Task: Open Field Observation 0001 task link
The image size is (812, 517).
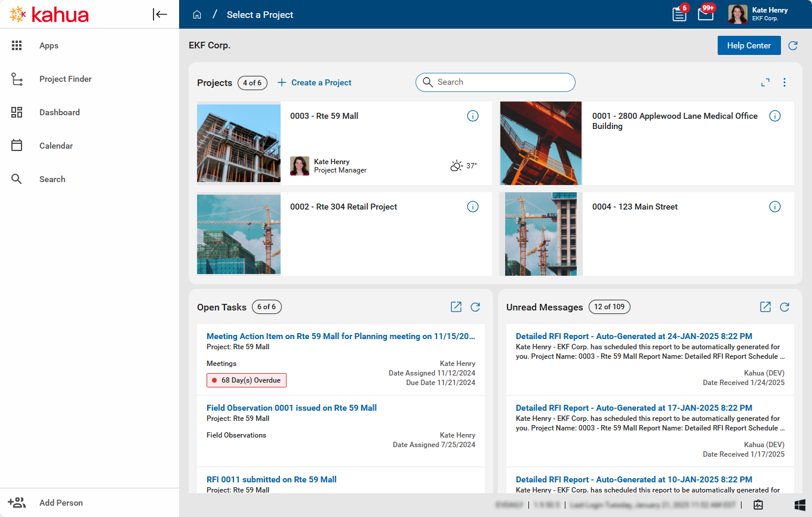Action: (291, 408)
